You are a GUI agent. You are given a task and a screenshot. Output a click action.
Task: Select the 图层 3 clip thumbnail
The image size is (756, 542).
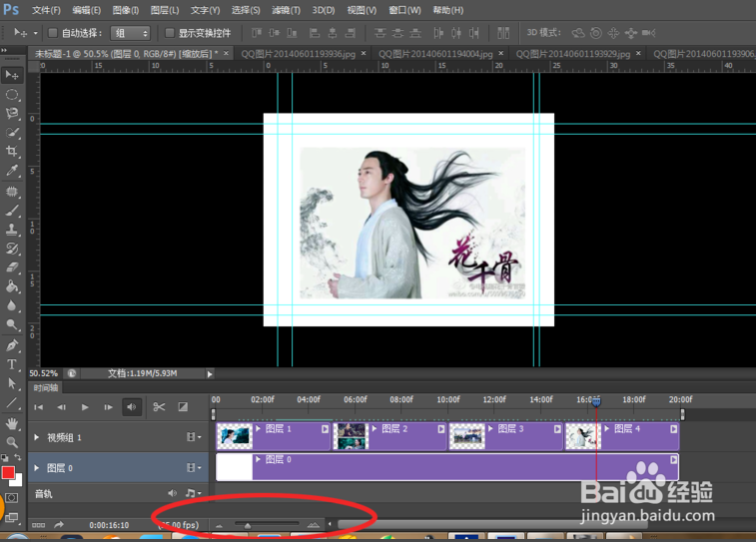[466, 436]
